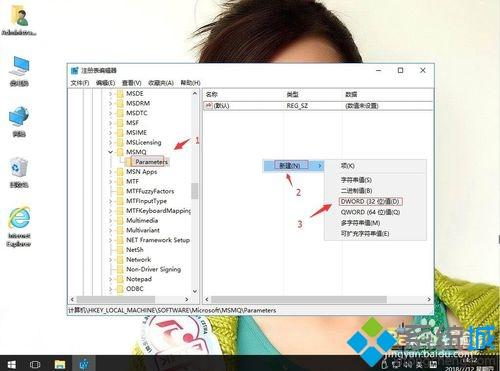This screenshot has width=500, height=371.
Task: Select Binary Value (二进制值) option
Action: click(x=356, y=191)
